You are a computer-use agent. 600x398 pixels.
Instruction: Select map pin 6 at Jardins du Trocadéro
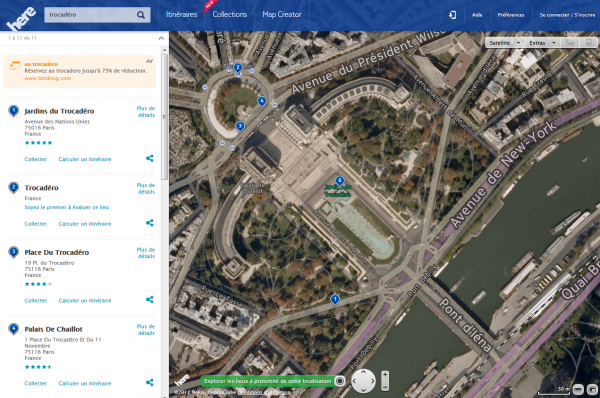[x=339, y=181]
